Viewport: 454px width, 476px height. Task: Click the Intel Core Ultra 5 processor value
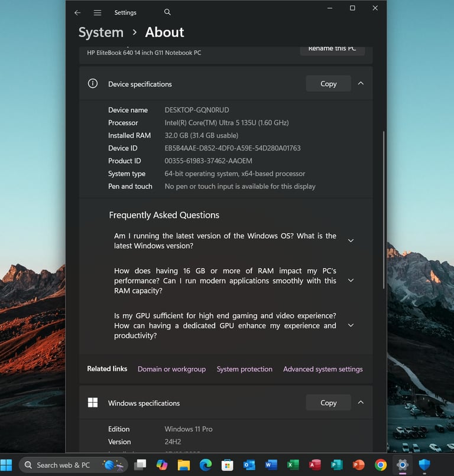[x=226, y=123]
